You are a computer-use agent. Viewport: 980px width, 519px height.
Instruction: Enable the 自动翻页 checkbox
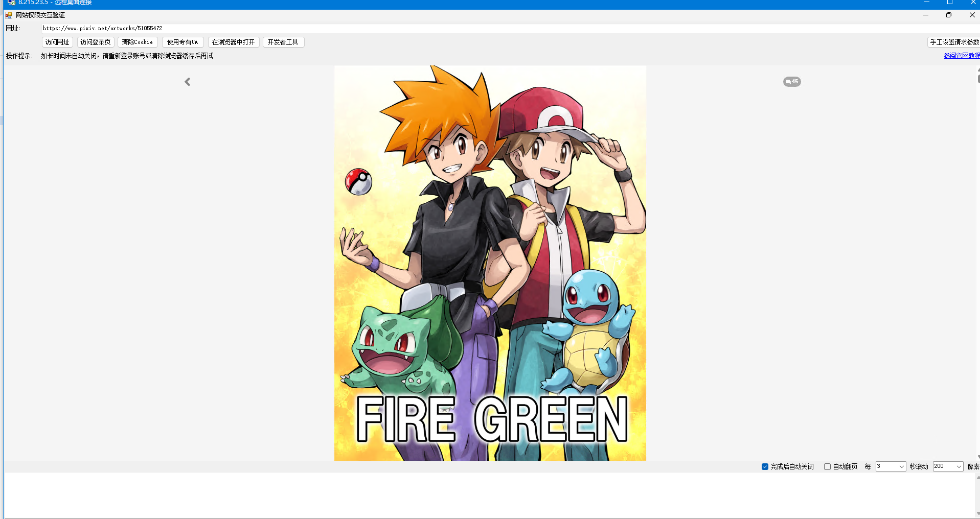(827, 466)
